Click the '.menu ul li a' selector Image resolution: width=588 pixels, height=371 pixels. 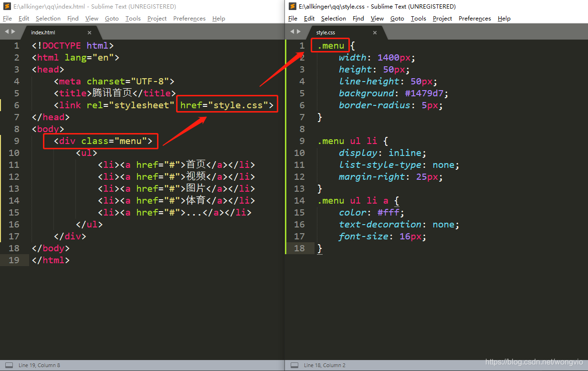[x=353, y=201]
